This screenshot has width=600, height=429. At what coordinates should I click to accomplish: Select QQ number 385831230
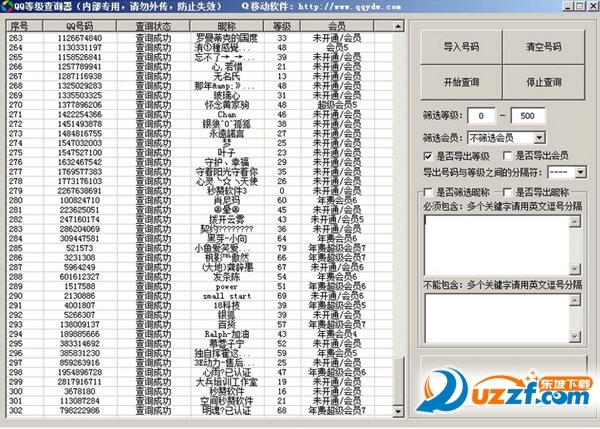(x=80, y=353)
